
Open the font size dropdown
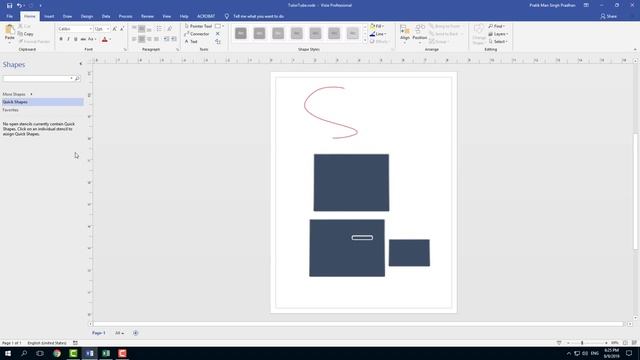[x=108, y=29]
